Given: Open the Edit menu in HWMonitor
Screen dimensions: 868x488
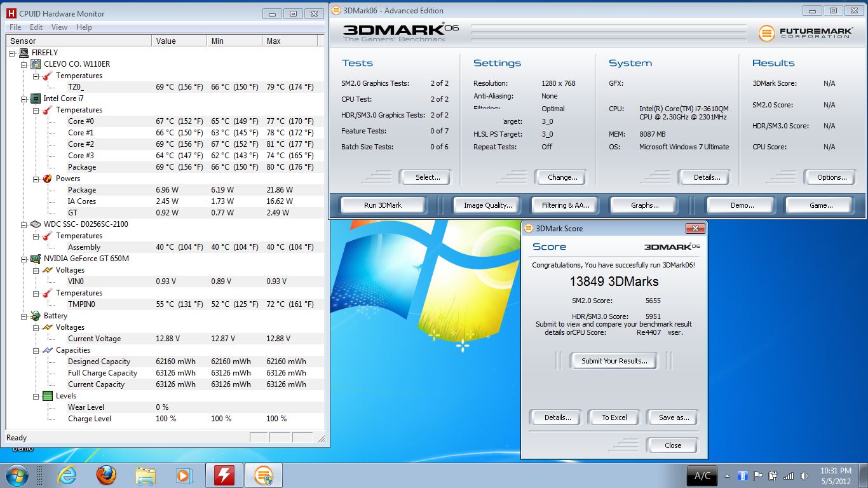Looking at the screenshot, I should click(36, 27).
